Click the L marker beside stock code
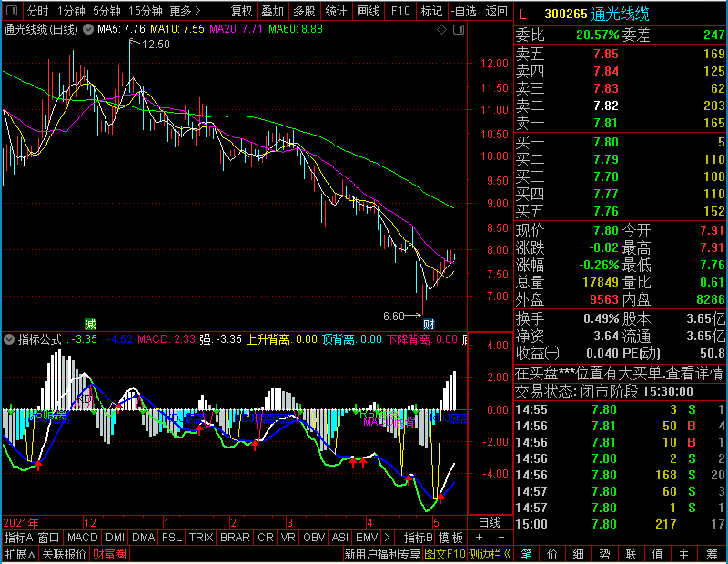 pyautogui.click(x=522, y=15)
